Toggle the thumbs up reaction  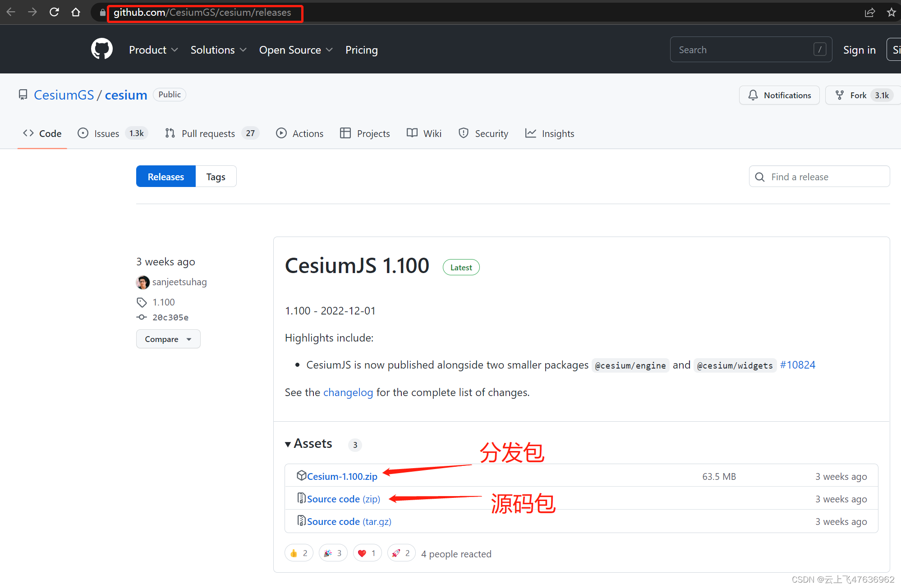click(299, 553)
